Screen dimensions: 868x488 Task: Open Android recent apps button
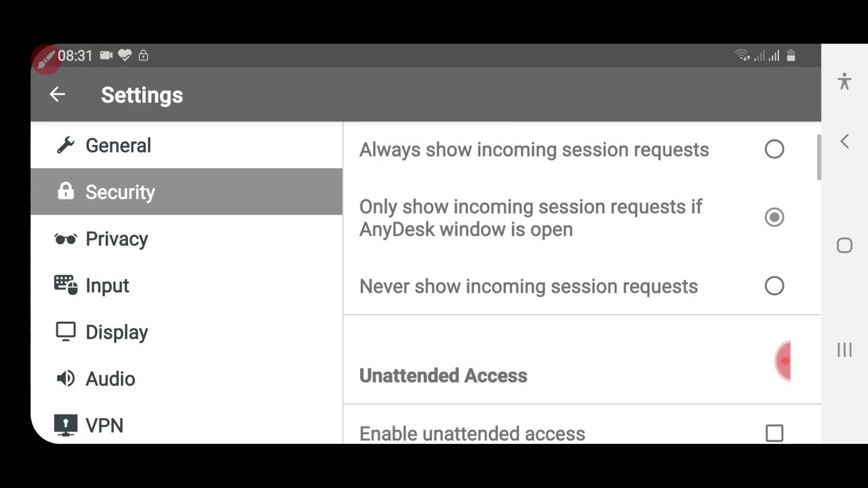click(x=844, y=350)
